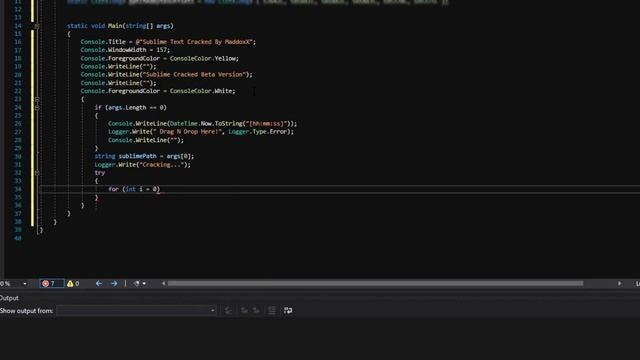Click the 'try' keyword on line 32
Viewport: 640px width, 360px height.
coord(100,173)
